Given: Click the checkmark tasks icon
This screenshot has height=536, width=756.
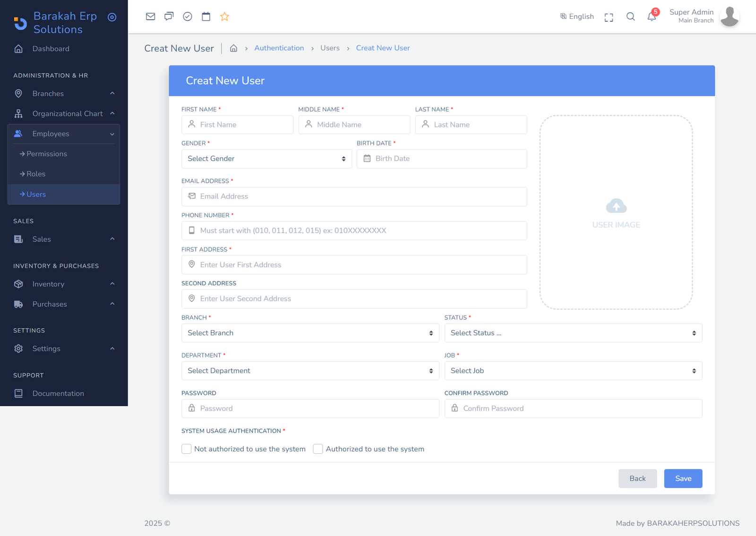Looking at the screenshot, I should 188,17.
